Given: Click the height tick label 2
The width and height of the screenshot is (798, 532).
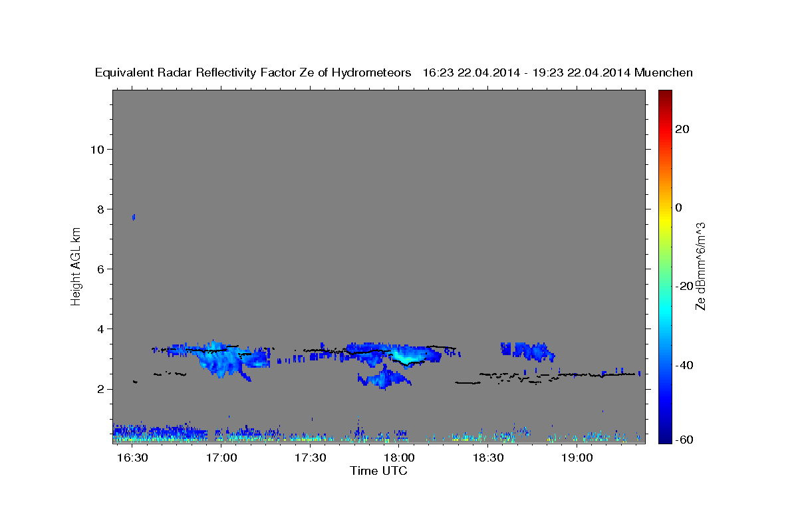Looking at the screenshot, I should click(101, 389).
